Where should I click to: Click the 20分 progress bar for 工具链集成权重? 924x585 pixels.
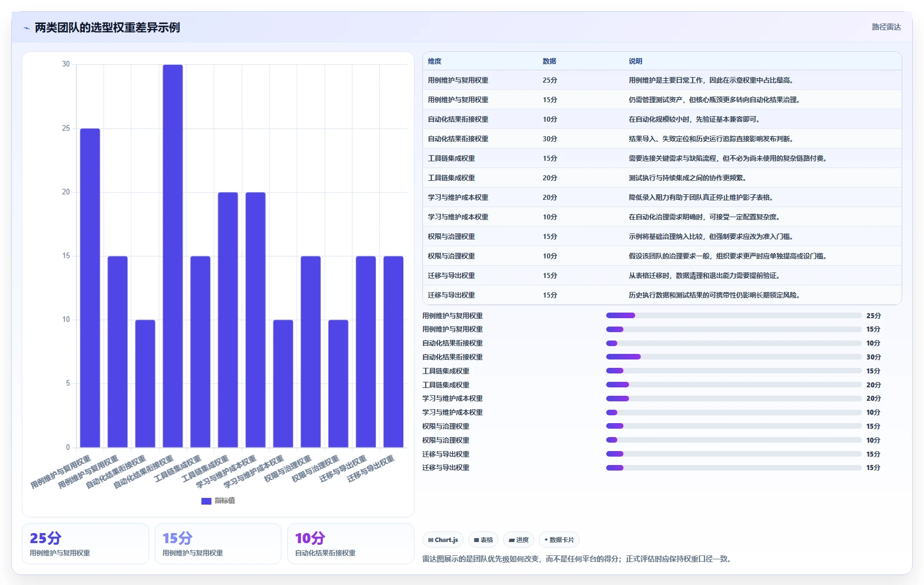734,385
